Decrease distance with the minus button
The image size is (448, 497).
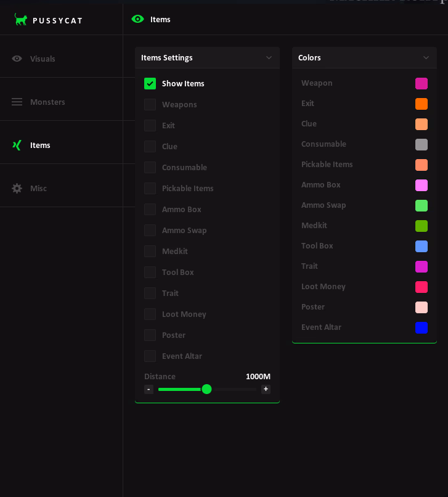coord(149,389)
